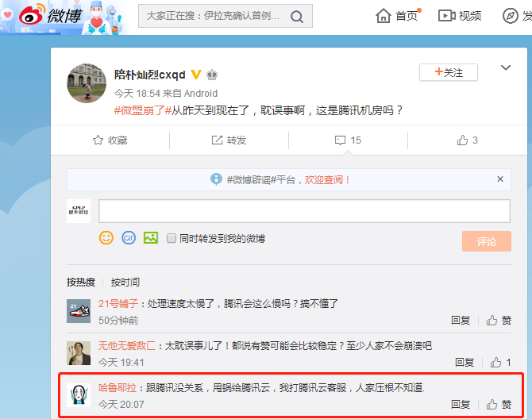
Task: Click the heart icon at top left
Action: tap(7, 14)
